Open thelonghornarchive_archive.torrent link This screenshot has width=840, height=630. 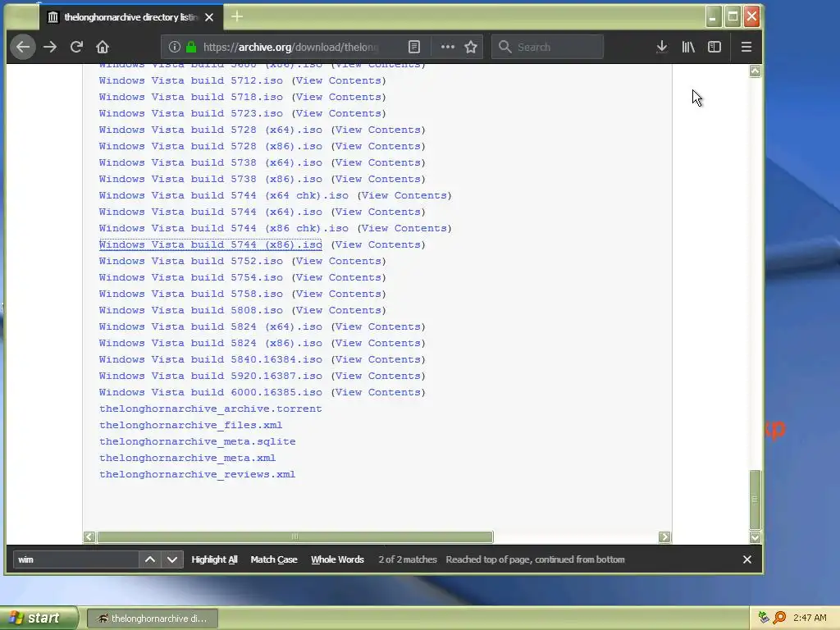click(x=211, y=409)
